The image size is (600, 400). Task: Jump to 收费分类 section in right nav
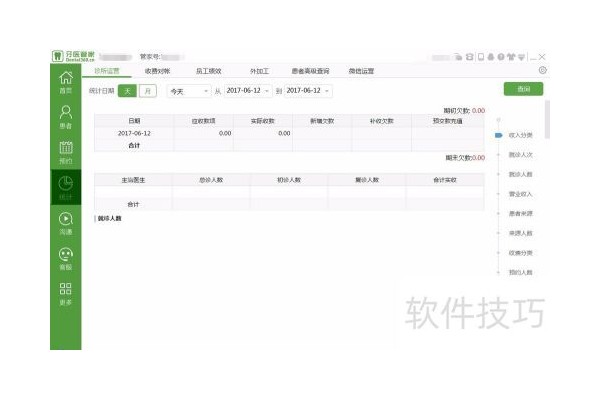(520, 253)
